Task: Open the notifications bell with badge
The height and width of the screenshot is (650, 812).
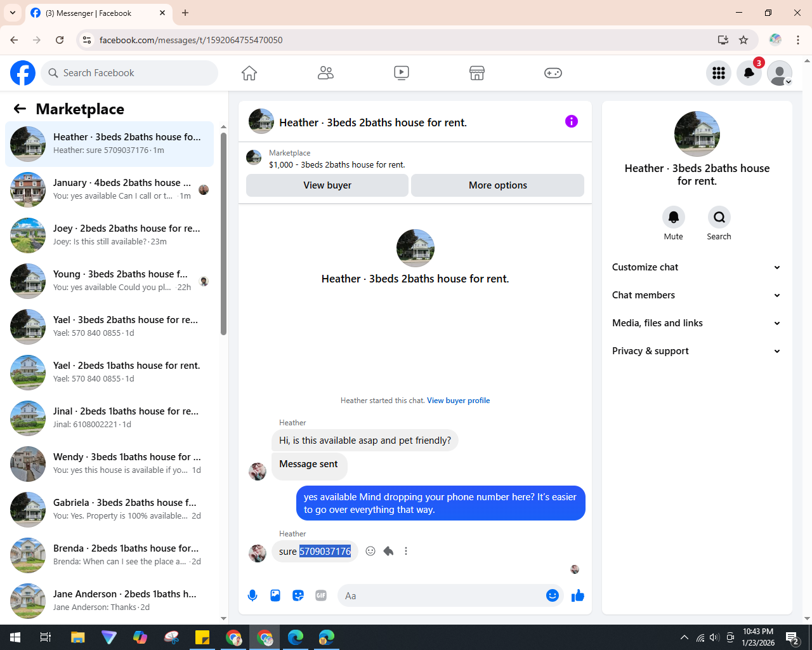Action: pyautogui.click(x=749, y=73)
